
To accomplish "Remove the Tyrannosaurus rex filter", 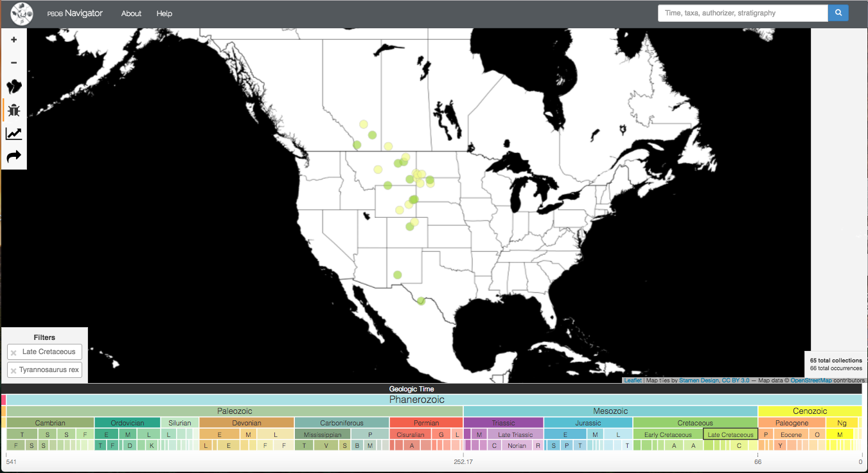I will [13, 371].
